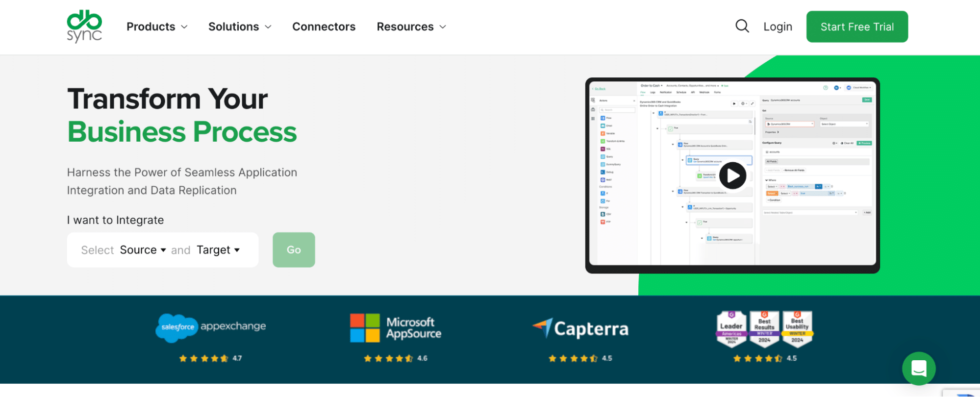Click the search magnifier icon
Viewport: 980px width, 397px height.
[x=742, y=26]
